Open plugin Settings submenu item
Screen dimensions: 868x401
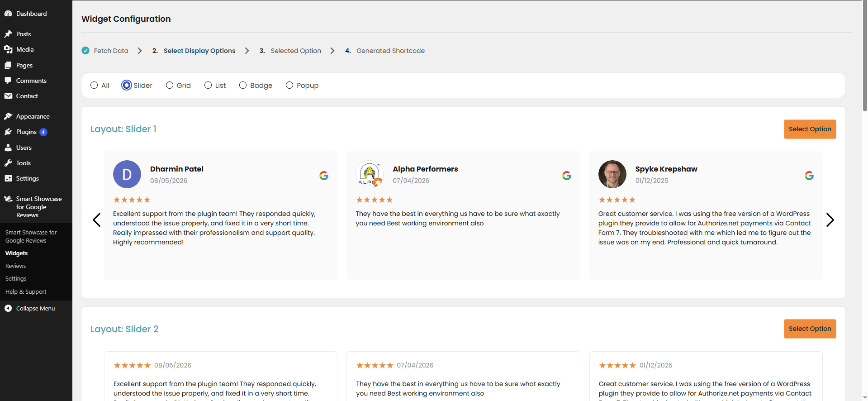click(x=16, y=278)
